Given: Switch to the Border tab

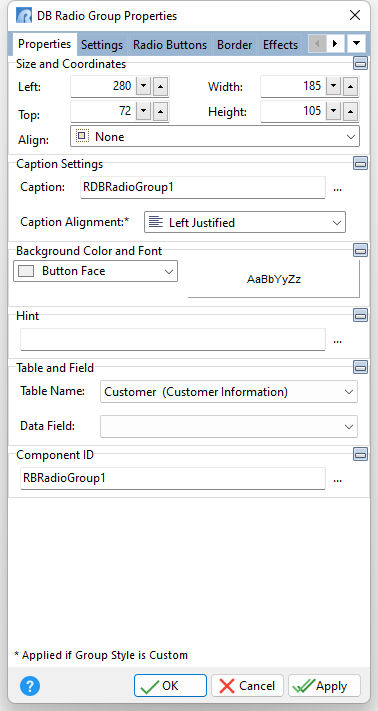Looking at the screenshot, I should pyautogui.click(x=234, y=45).
